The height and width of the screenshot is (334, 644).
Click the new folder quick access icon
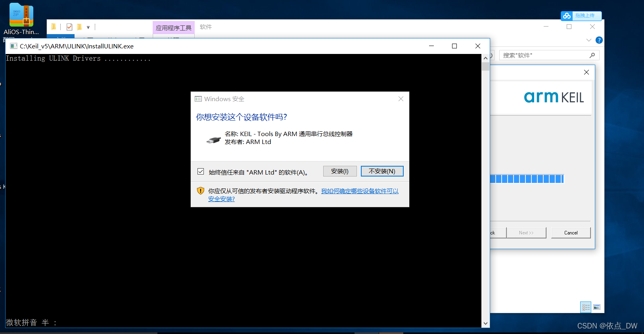pos(79,27)
